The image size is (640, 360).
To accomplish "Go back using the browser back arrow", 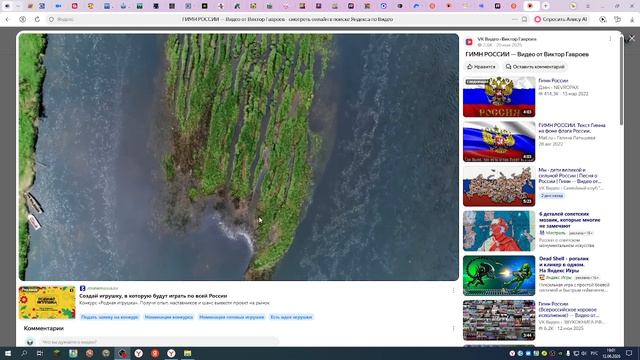I will [x=7, y=19].
